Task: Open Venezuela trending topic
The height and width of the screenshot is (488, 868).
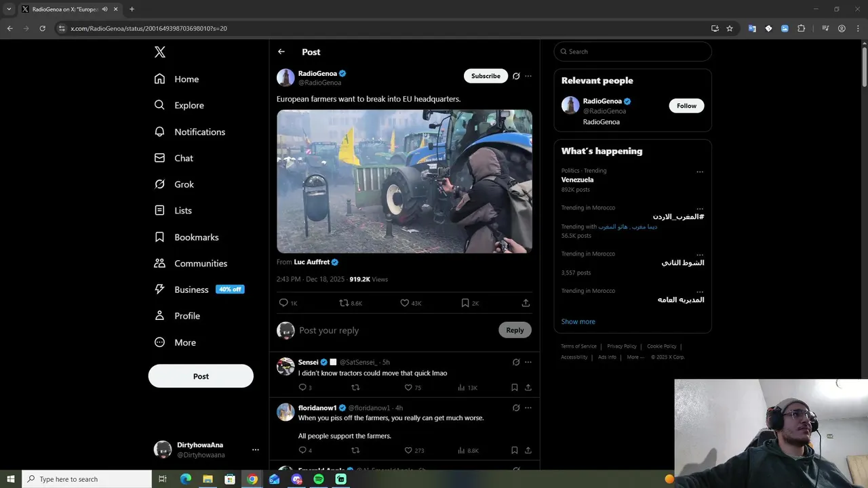Action: point(577,180)
